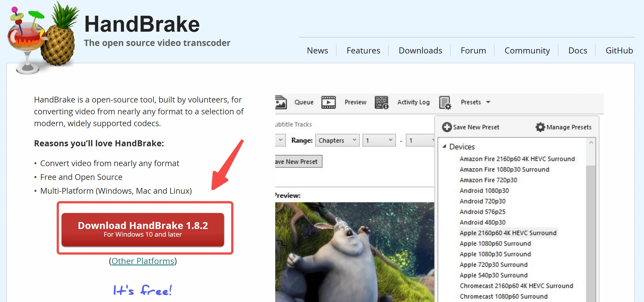The width and height of the screenshot is (644, 302).
Task: Select Android 1080p30 preset
Action: click(x=484, y=191)
